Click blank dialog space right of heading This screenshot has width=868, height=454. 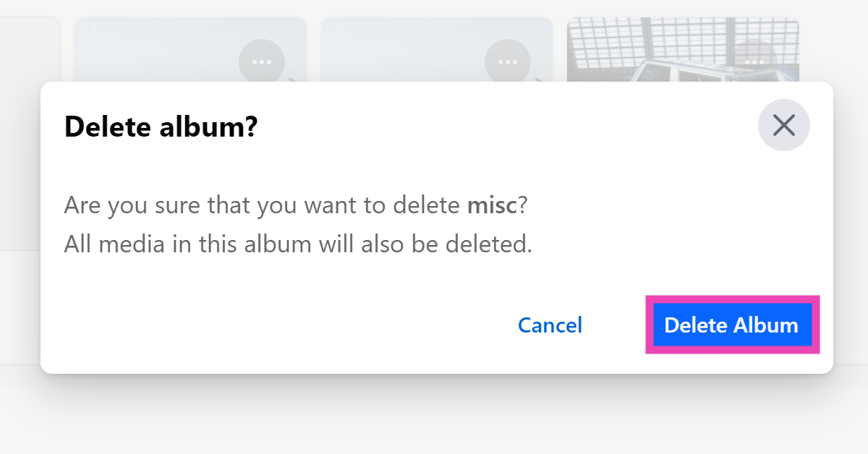pyautogui.click(x=506, y=127)
